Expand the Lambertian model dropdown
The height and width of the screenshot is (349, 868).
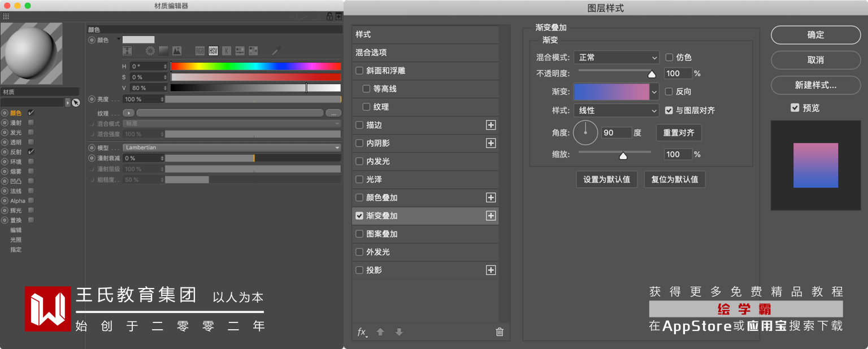(x=232, y=147)
